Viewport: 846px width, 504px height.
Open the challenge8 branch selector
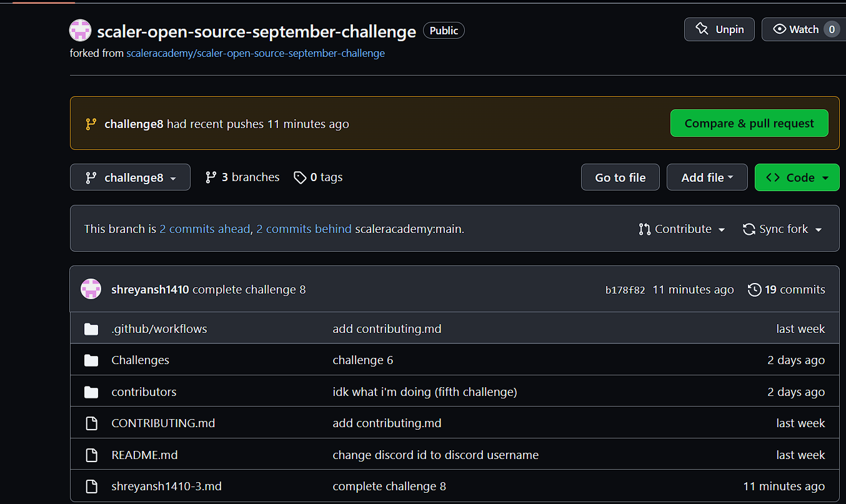[x=130, y=177]
